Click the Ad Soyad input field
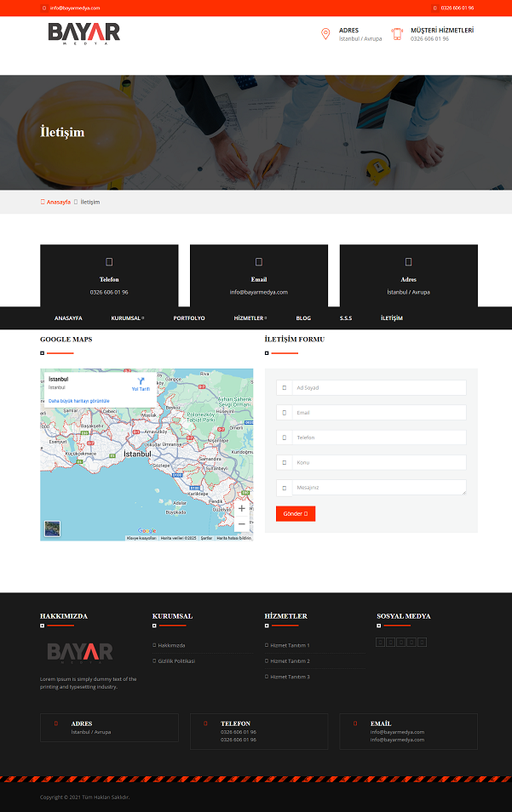 [379, 387]
